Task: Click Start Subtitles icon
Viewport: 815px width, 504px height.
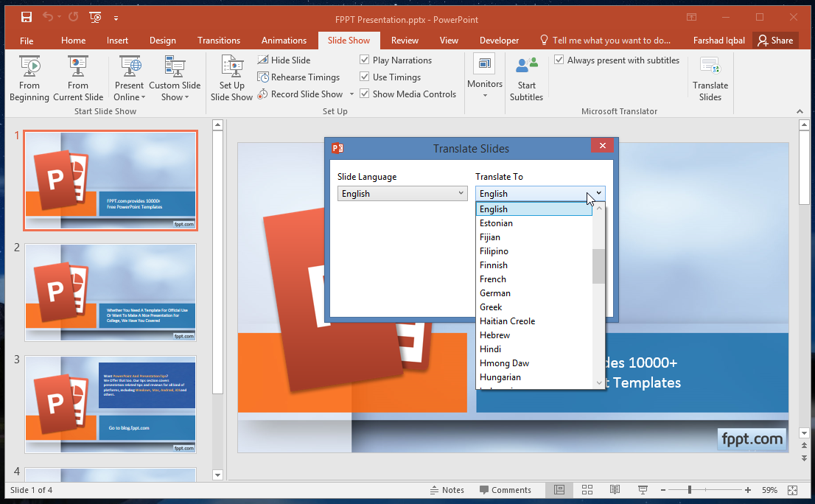Action: (526, 66)
